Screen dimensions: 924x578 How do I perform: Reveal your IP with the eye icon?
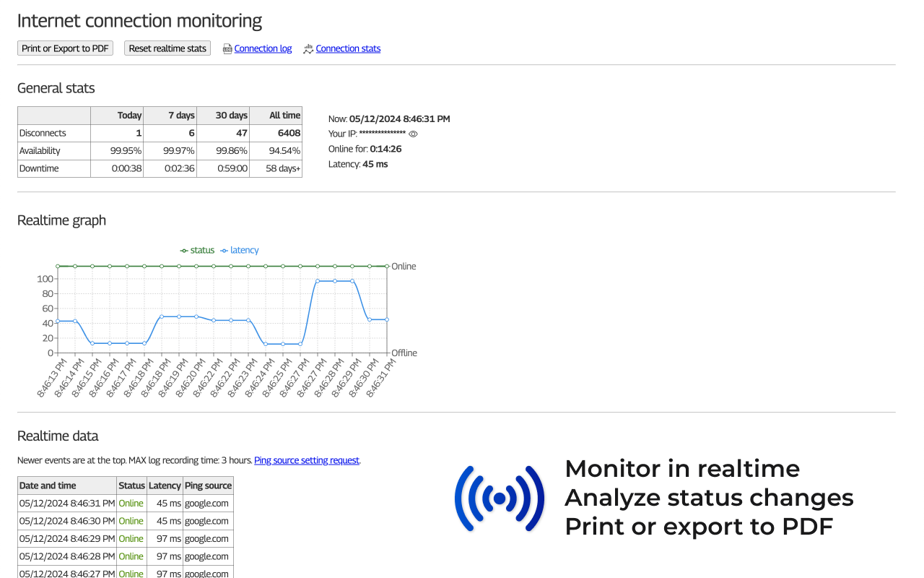(412, 134)
